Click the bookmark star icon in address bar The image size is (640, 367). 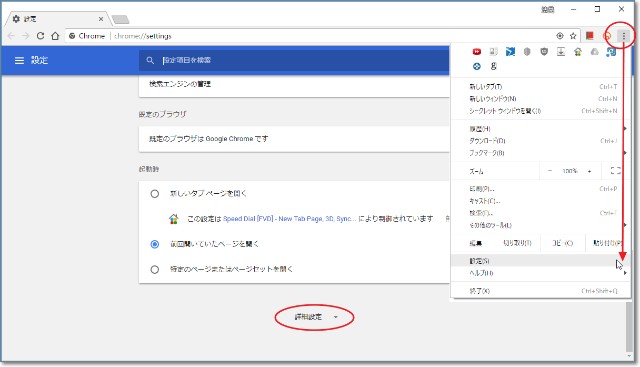pos(573,36)
